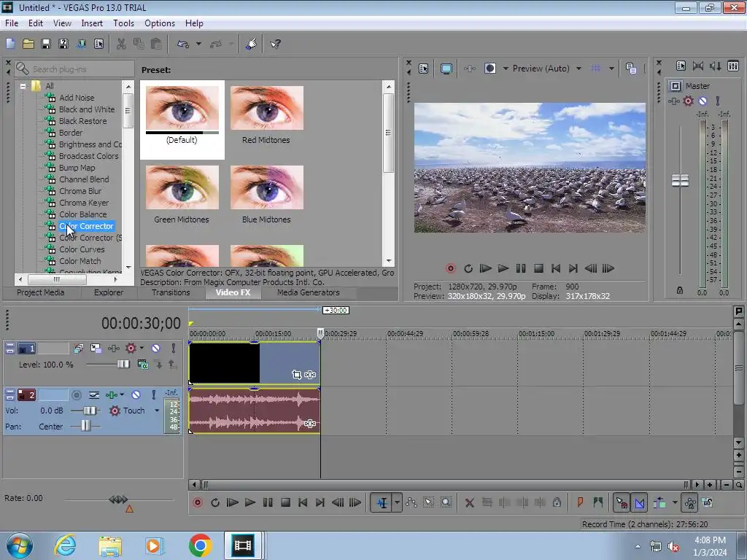The width and height of the screenshot is (747, 560).
Task: Adjust the Master volume fader
Action: point(680,181)
